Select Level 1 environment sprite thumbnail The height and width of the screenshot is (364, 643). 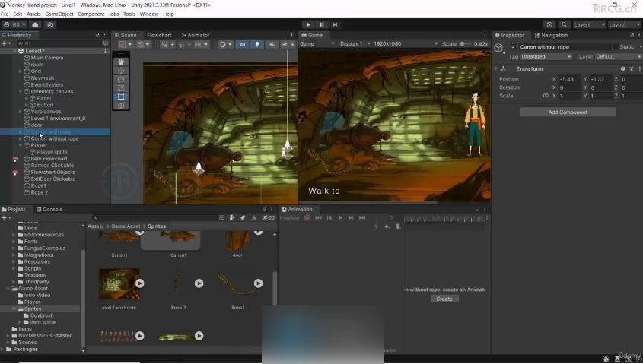(x=119, y=285)
